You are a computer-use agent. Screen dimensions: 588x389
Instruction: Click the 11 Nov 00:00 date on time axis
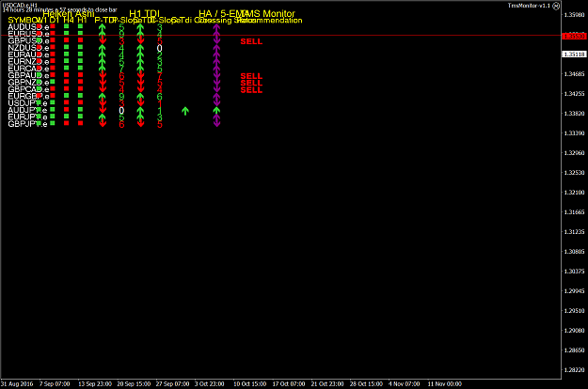click(x=445, y=384)
